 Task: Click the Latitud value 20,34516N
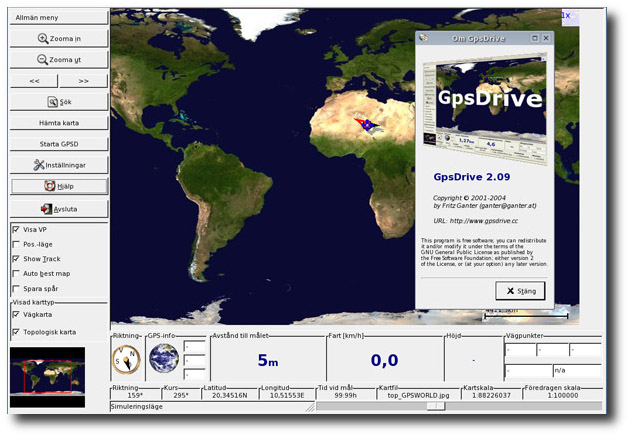coord(230,395)
